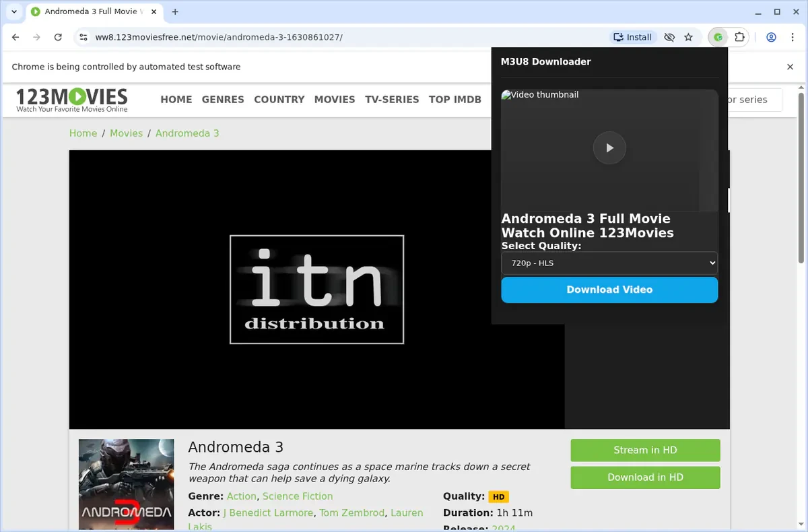Click the browser Back arrow
Screen dimensions: 808x532
pyautogui.click(x=15, y=37)
